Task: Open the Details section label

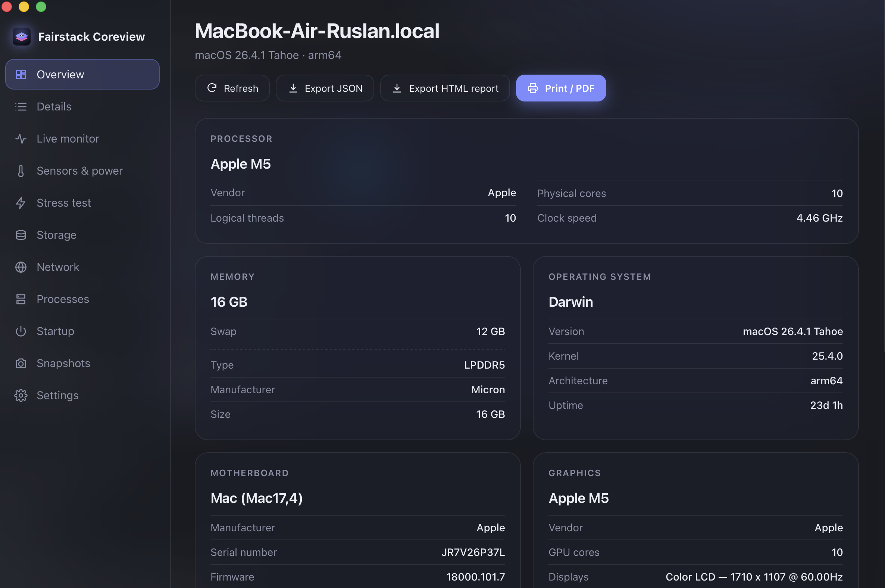Action: [x=54, y=106]
